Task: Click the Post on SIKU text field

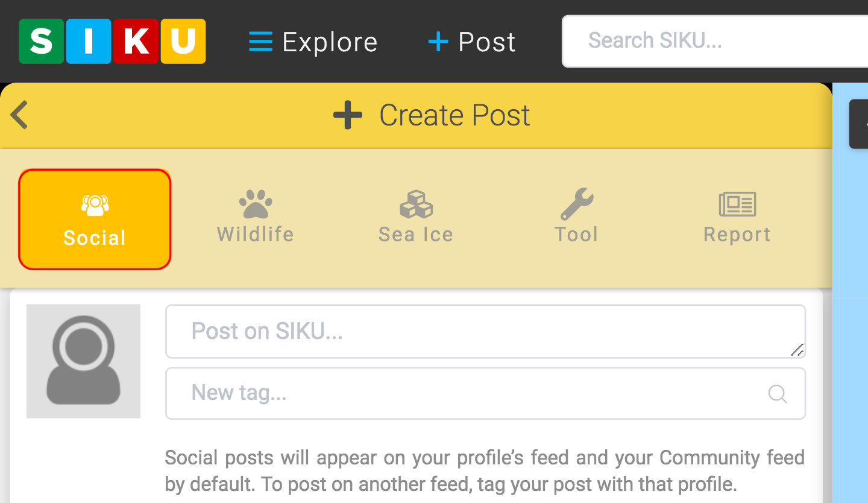Action: point(485,332)
